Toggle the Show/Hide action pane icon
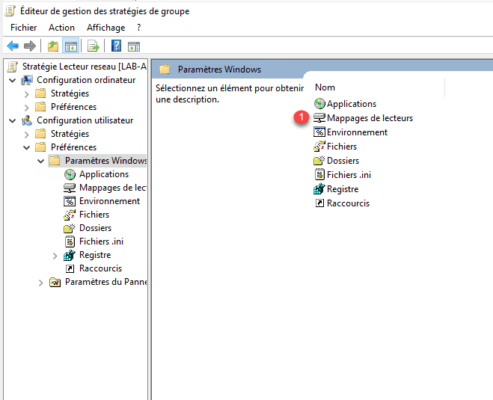 click(x=134, y=46)
